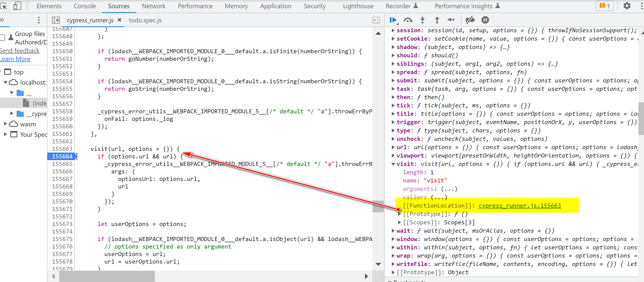Open cypress_runner.js:155663 function location link
This screenshot has width=644, height=282.
point(520,206)
